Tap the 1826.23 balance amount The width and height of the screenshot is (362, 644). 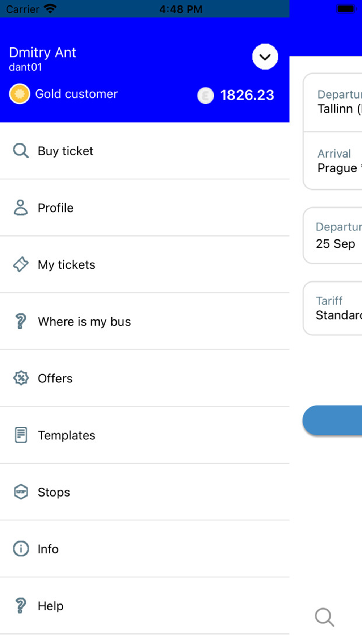click(x=247, y=95)
